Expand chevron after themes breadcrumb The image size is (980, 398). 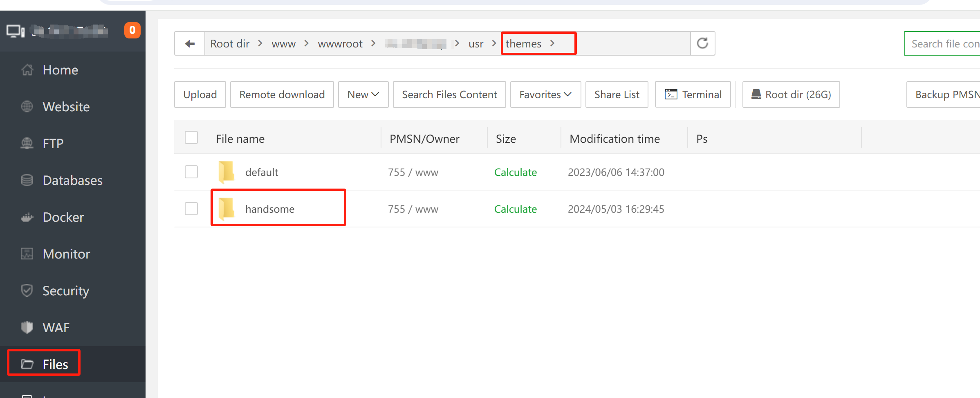[x=552, y=43]
